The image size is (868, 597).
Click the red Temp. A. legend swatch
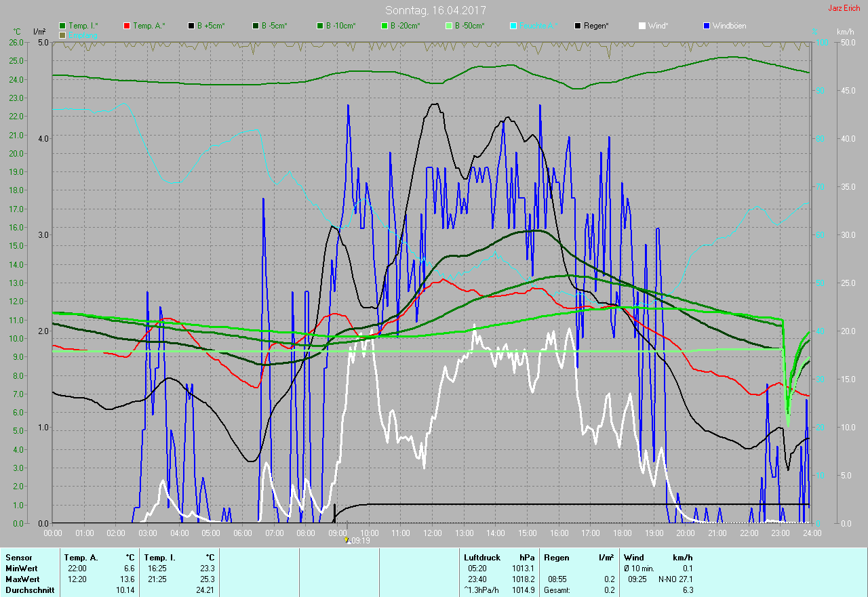(127, 26)
